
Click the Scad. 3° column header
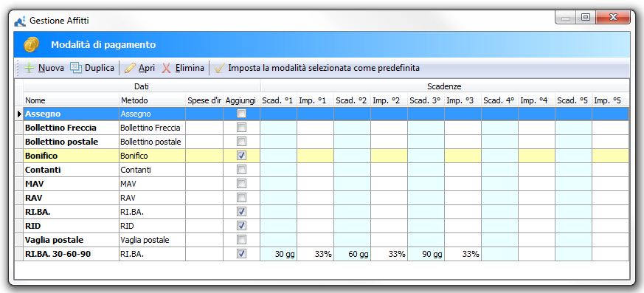(x=426, y=100)
